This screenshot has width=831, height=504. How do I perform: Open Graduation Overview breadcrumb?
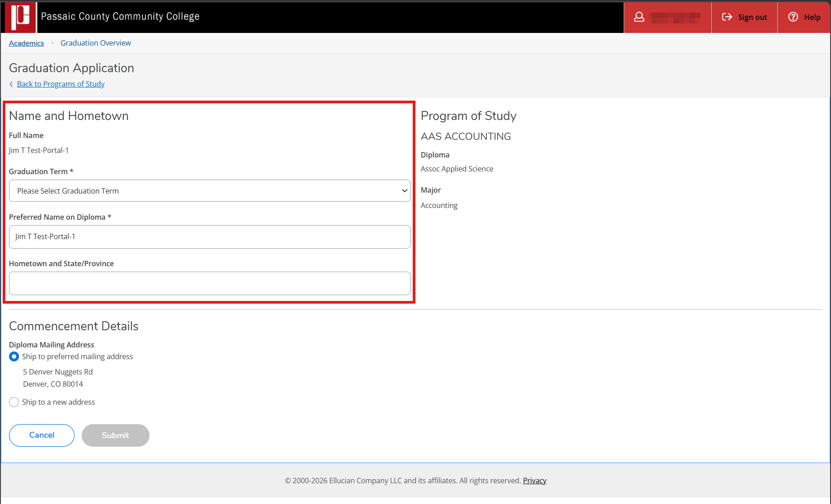pos(96,43)
